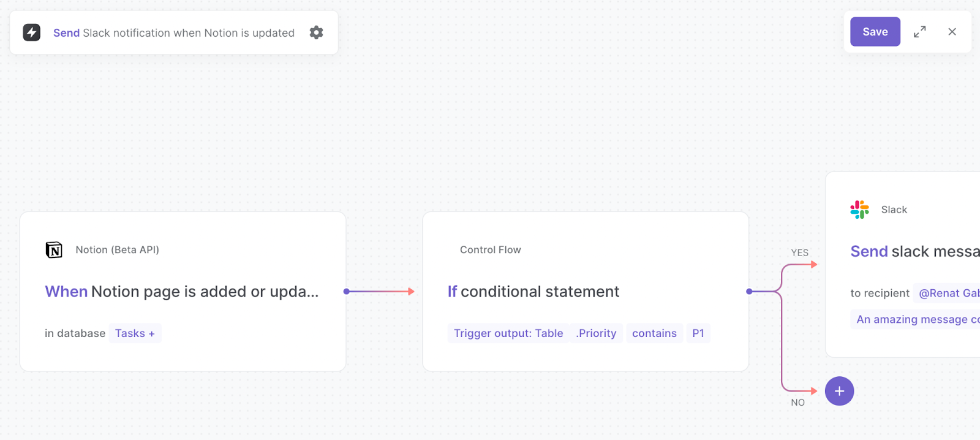Click the Slack logo on the action card
This screenshot has width=980, height=440.
coord(860,209)
